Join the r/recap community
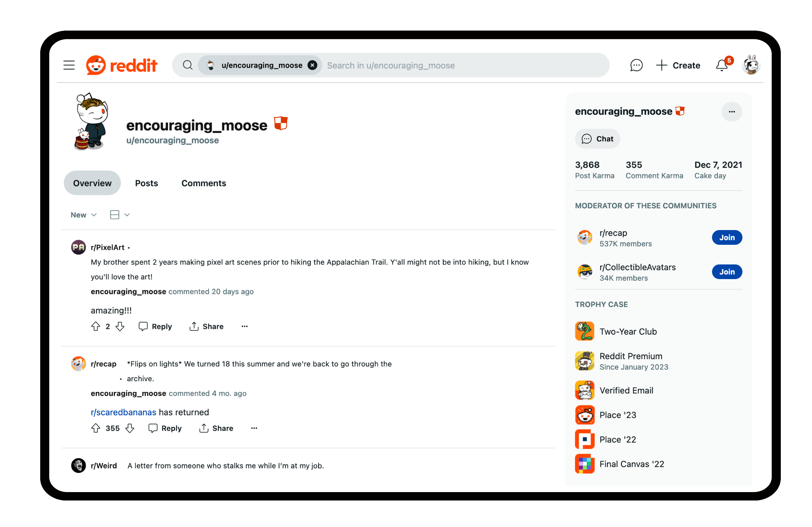Screen dimensions: 812x527 pos(727,238)
